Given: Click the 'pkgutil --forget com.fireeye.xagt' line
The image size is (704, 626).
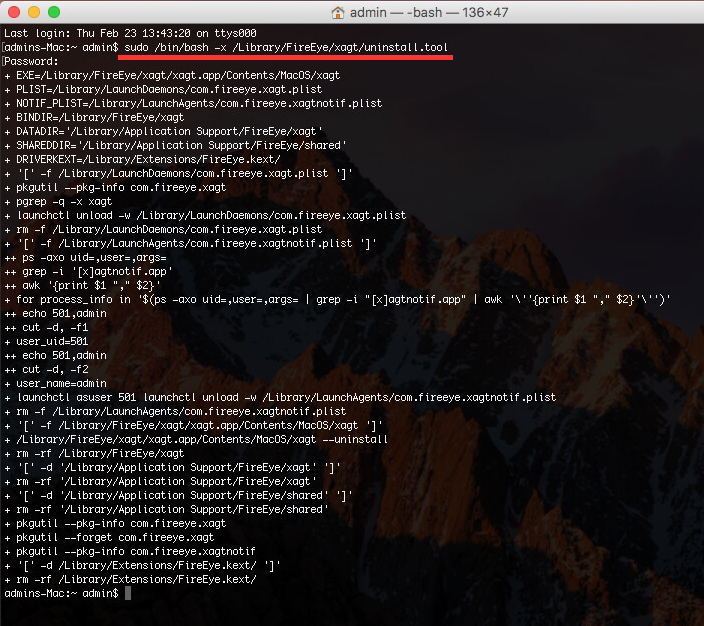Looking at the screenshot, I should [110, 537].
